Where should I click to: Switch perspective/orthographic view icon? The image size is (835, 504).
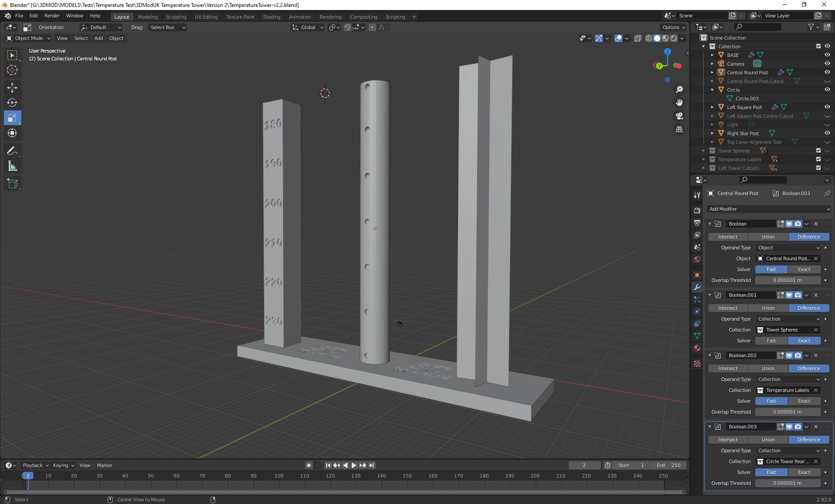pyautogui.click(x=679, y=129)
